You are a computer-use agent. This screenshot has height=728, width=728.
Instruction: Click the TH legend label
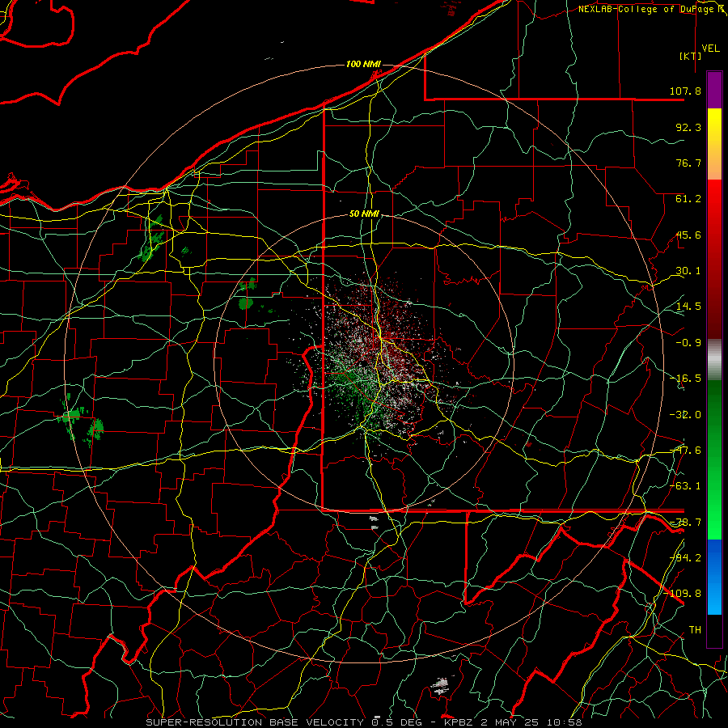click(695, 630)
